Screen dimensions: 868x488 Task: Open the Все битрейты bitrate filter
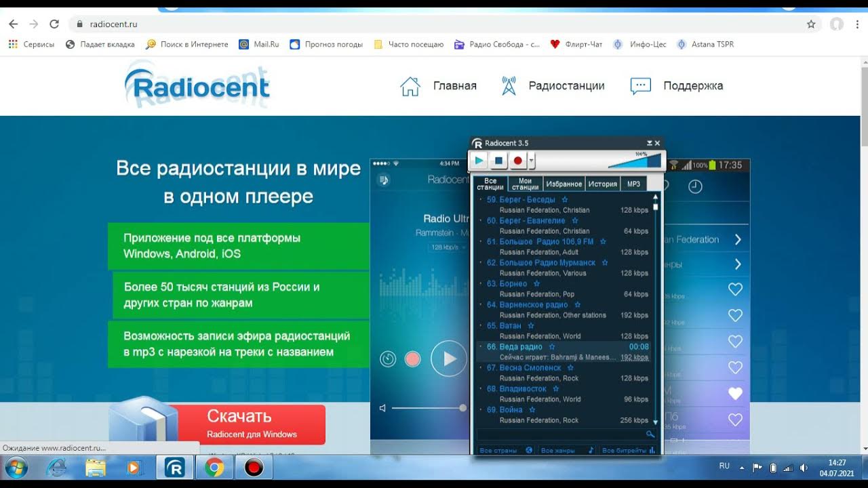[629, 450]
